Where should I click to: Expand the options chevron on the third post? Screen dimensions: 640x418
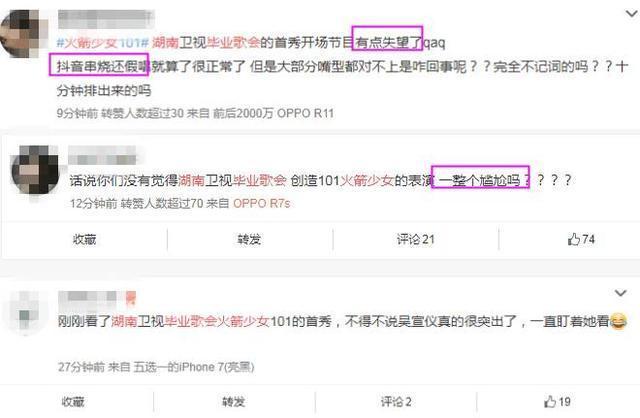click(620, 293)
